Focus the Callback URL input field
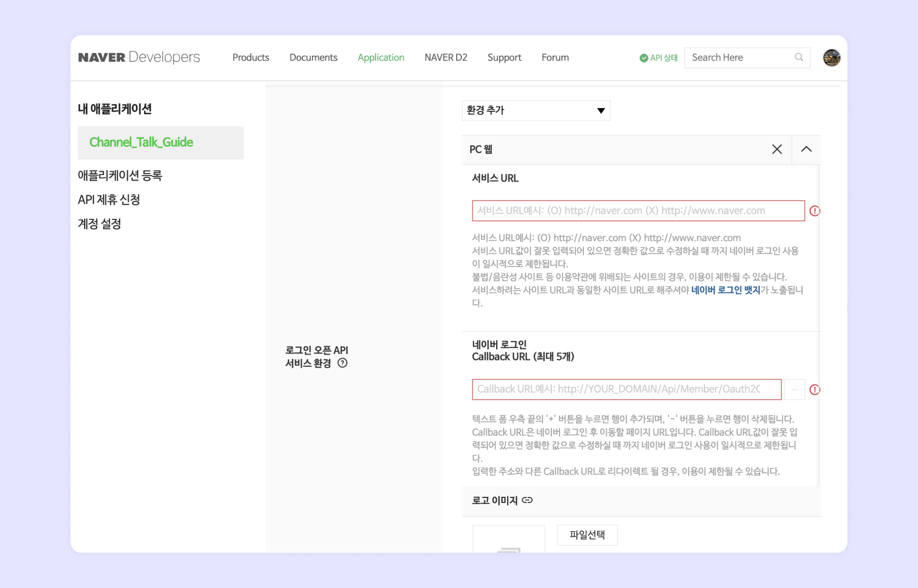The image size is (918, 588). point(627,389)
